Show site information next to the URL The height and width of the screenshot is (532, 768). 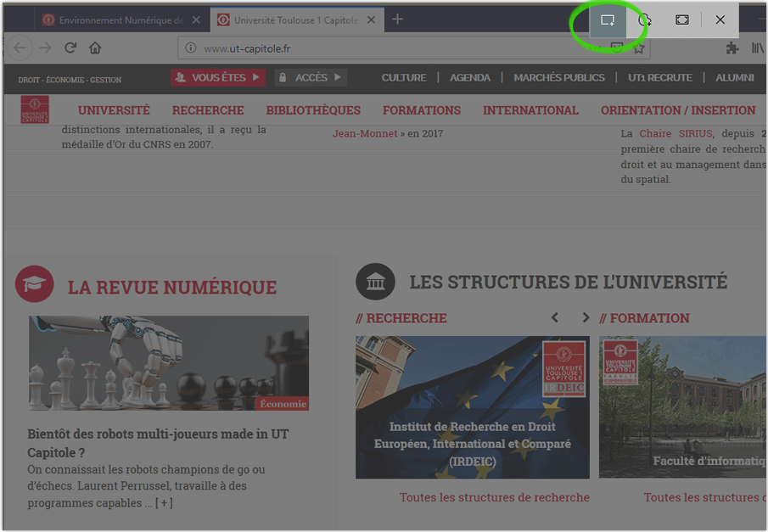(x=191, y=48)
